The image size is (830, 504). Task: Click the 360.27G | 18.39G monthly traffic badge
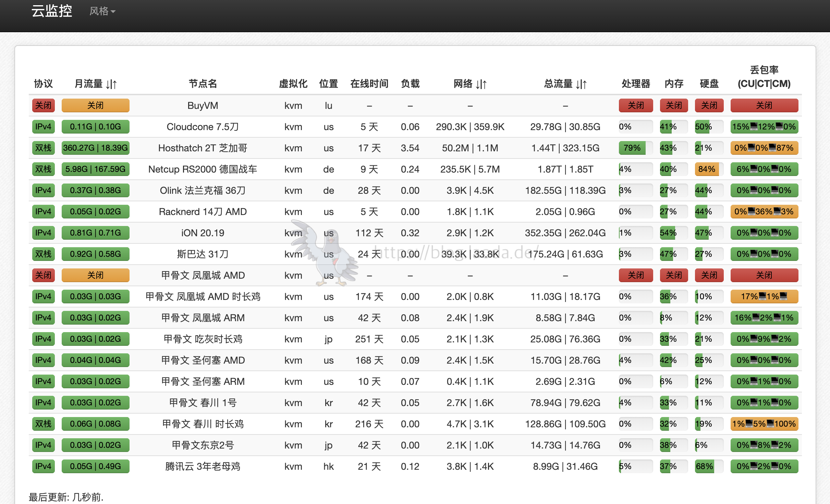coord(95,148)
